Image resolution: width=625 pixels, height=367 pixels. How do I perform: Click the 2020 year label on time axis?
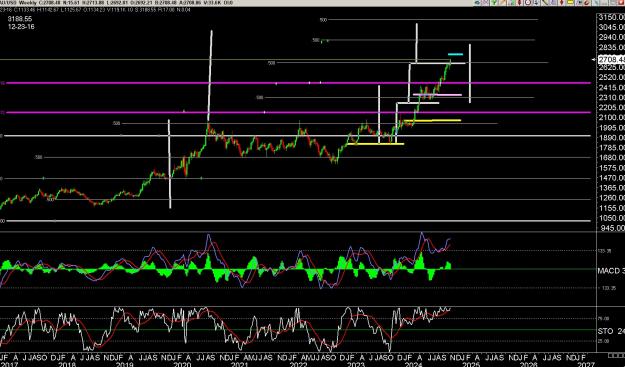pyautogui.click(x=182, y=364)
